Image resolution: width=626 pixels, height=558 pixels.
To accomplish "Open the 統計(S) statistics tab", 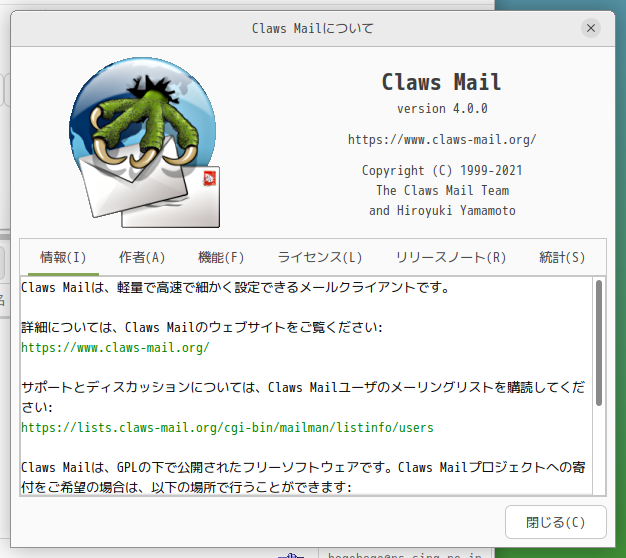I will pos(562,257).
